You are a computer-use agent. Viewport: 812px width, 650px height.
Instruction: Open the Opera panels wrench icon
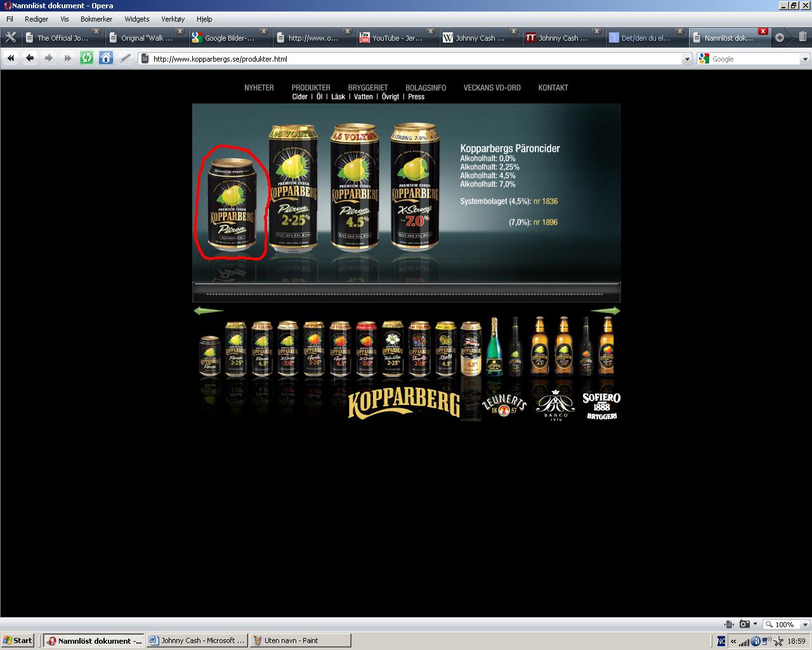(x=10, y=37)
